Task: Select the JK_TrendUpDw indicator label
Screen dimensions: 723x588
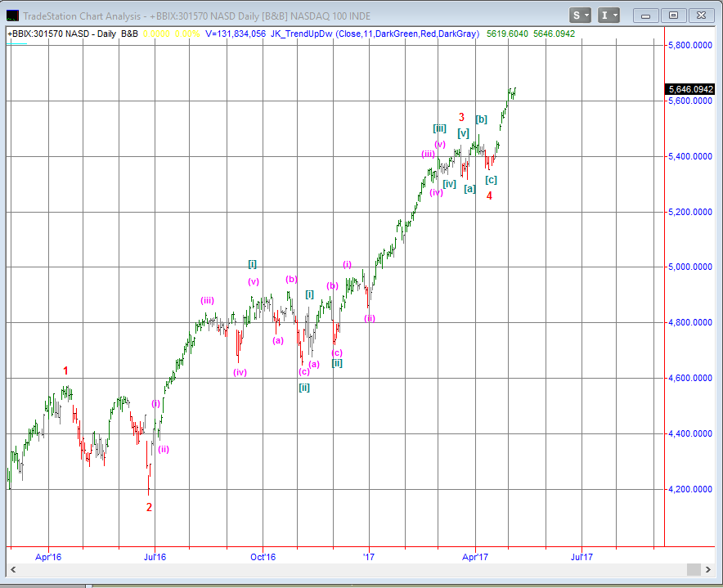Action: point(302,34)
